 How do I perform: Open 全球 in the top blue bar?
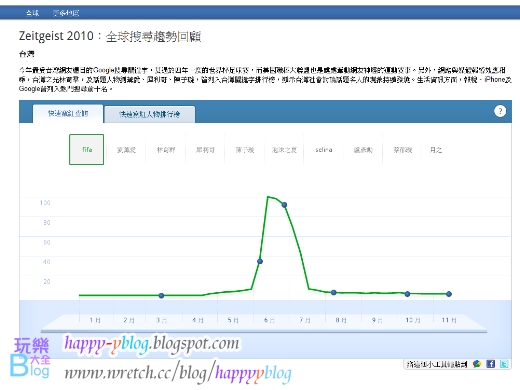coord(33,13)
